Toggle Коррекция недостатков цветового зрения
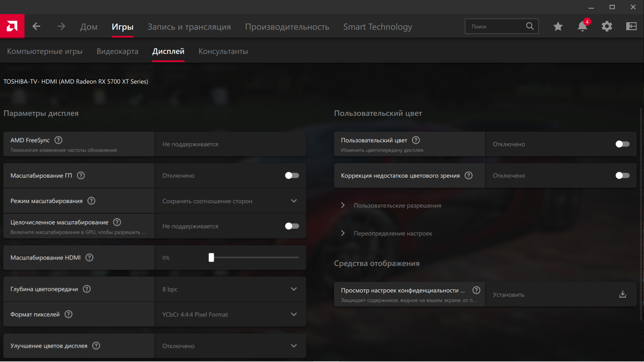Image resolution: width=644 pixels, height=362 pixels. 623,176
